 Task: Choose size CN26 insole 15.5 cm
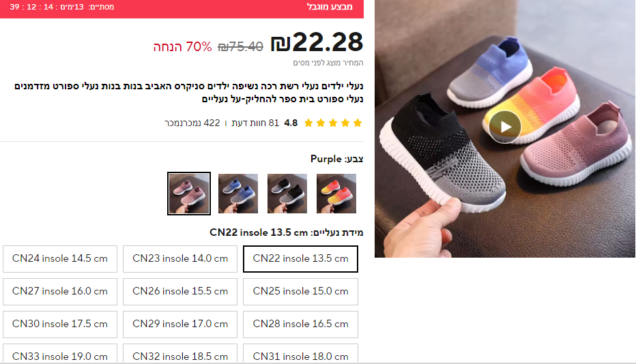pyautogui.click(x=180, y=292)
